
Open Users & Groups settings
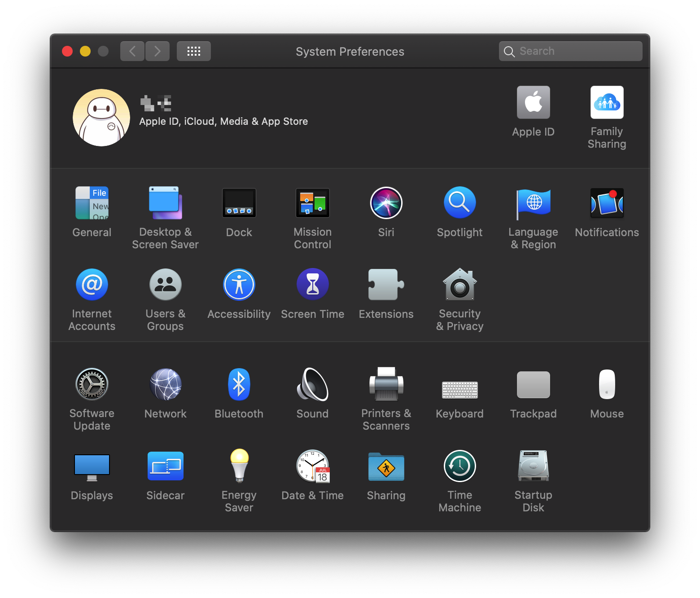[x=166, y=285]
